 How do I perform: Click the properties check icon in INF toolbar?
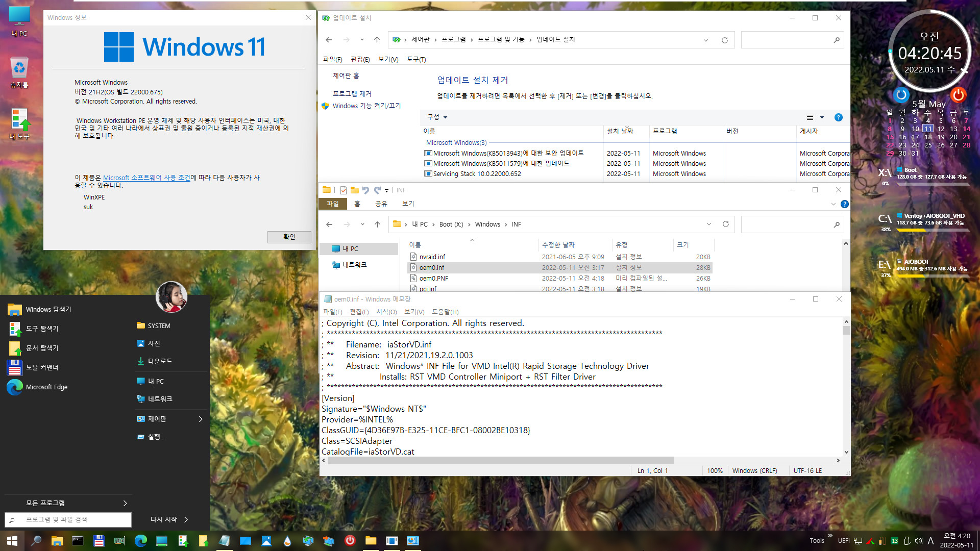tap(344, 190)
